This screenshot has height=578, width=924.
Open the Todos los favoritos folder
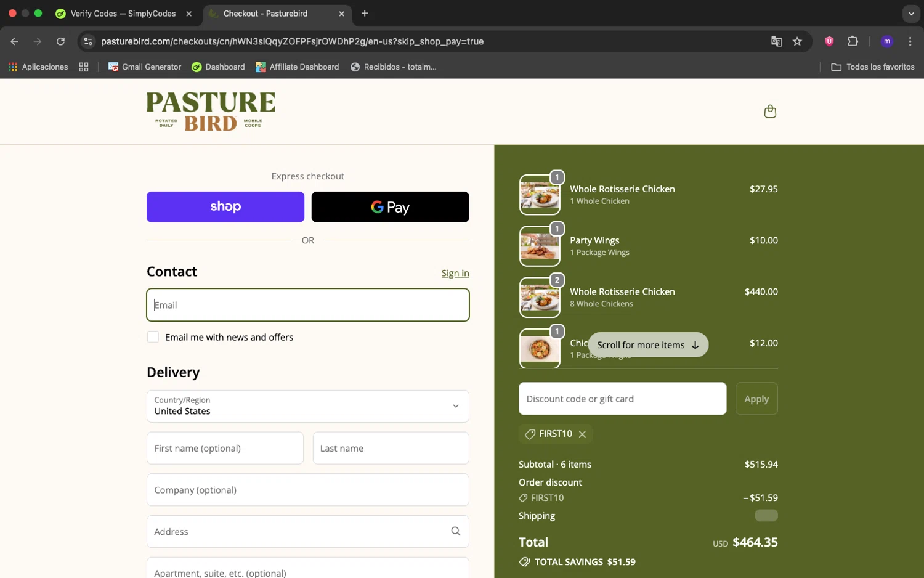873,67
